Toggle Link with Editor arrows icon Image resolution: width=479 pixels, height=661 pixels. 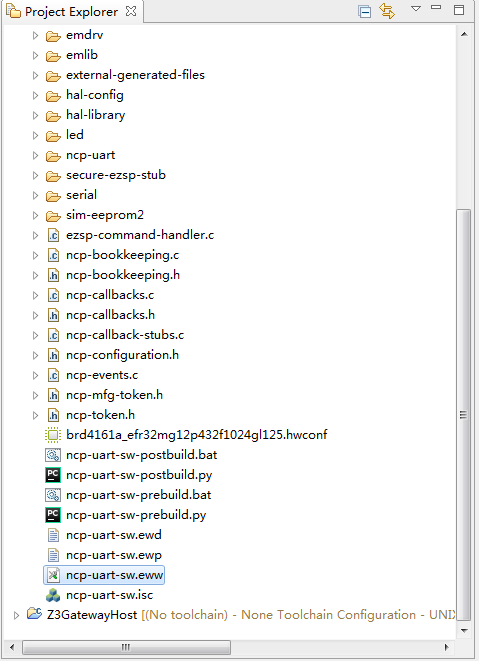[387, 11]
